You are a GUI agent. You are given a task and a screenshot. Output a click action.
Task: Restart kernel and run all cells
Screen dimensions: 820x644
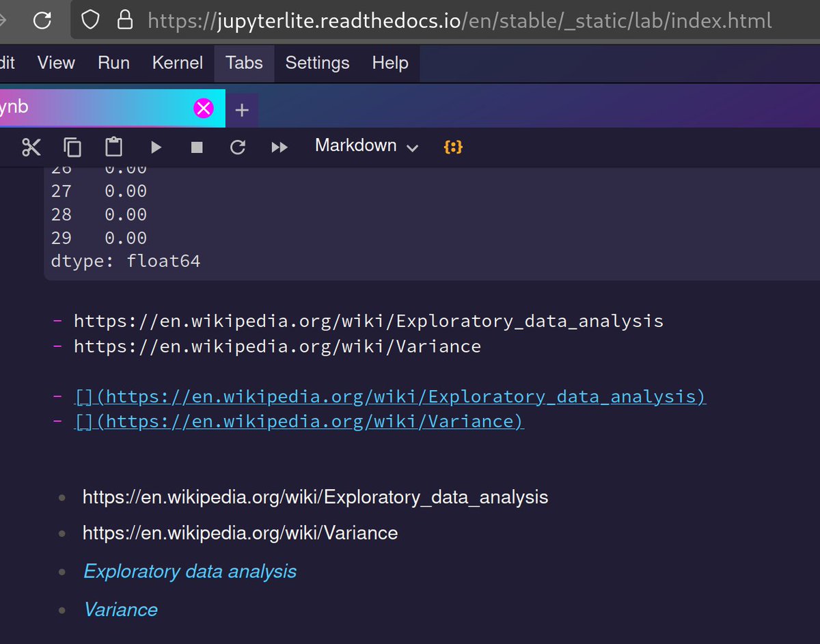(279, 146)
